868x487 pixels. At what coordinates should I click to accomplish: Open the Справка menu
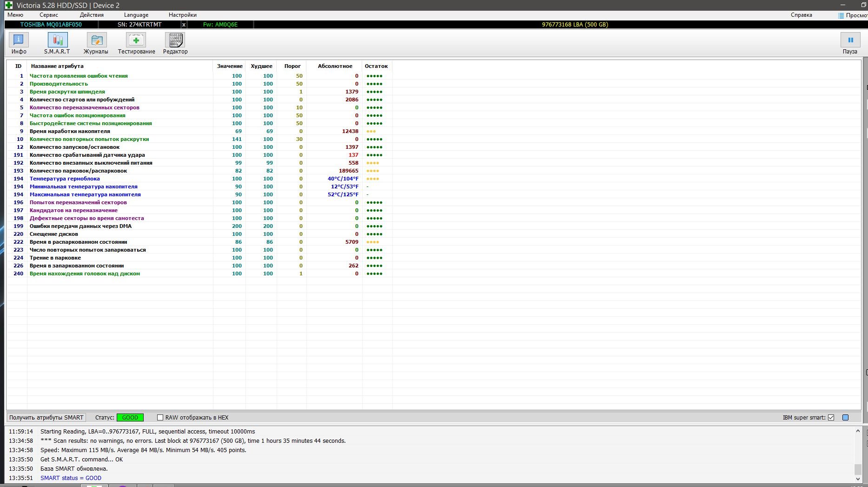tap(802, 15)
